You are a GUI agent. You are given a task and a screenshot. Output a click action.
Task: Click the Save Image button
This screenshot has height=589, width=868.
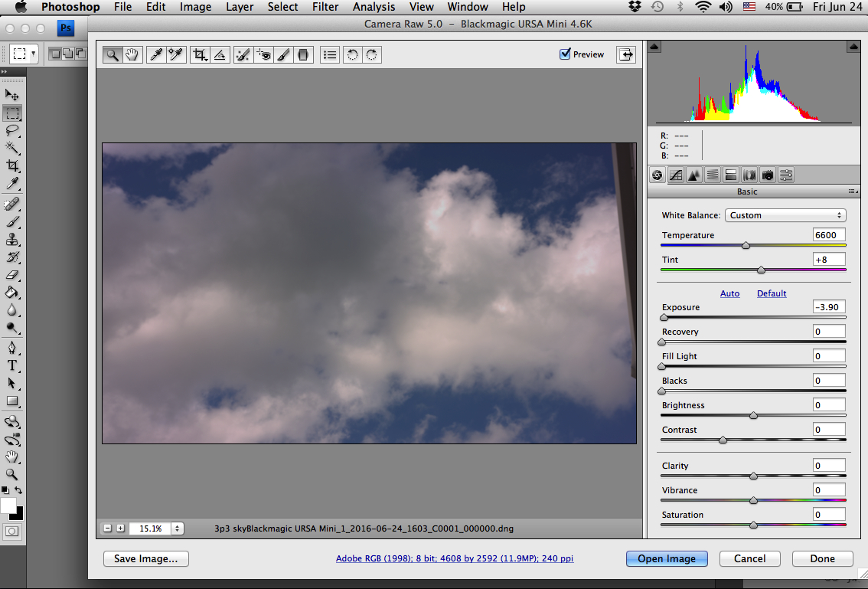146,558
